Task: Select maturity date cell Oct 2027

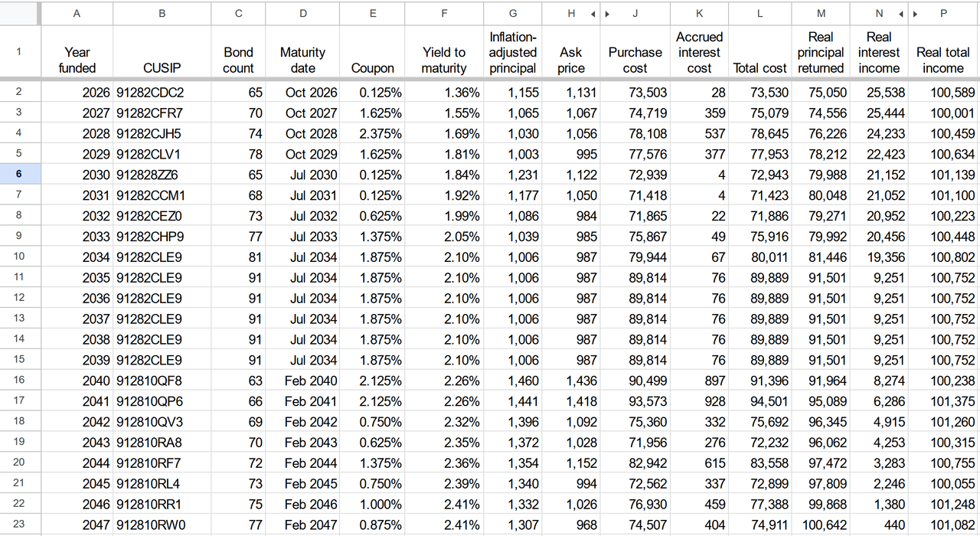Action: pyautogui.click(x=303, y=113)
